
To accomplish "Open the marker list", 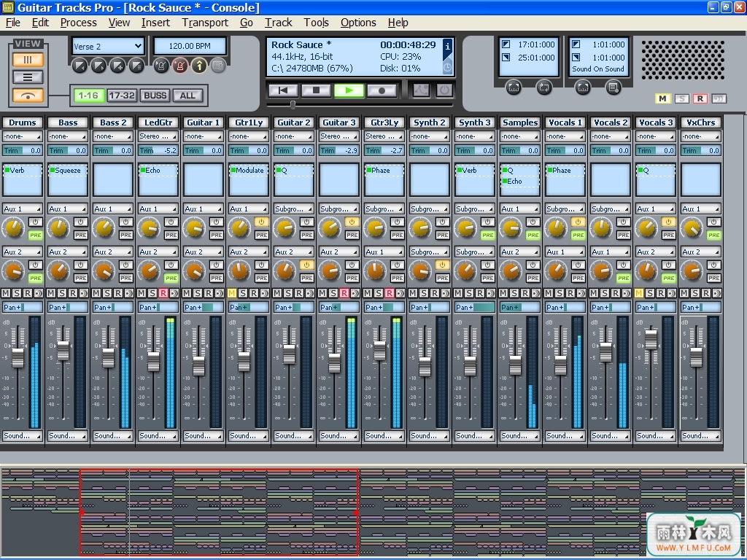I will [136, 66].
